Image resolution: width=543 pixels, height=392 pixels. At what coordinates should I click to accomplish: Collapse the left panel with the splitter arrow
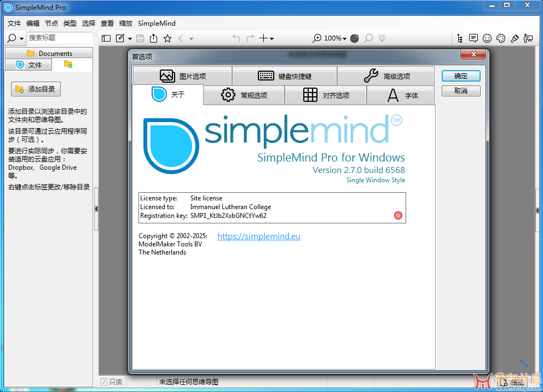96,209
